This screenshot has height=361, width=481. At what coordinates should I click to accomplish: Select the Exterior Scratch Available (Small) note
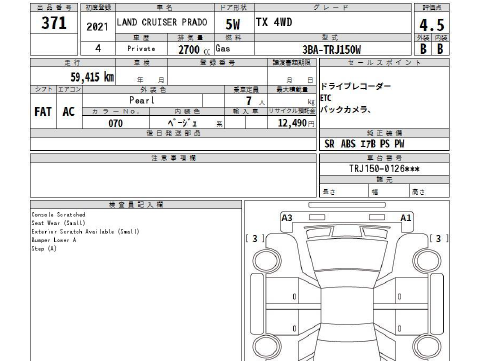click(x=85, y=231)
